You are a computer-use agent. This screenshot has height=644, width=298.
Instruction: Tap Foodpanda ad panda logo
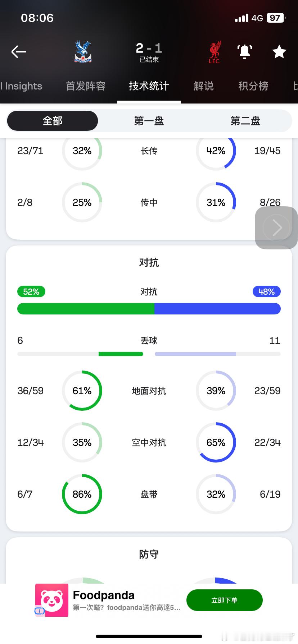click(x=52, y=600)
